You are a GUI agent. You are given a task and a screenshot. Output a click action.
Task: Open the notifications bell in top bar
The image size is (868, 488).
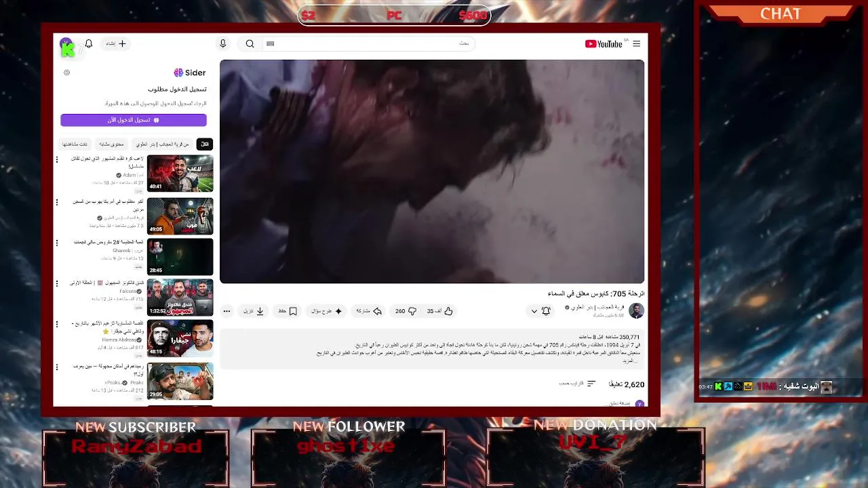(89, 43)
